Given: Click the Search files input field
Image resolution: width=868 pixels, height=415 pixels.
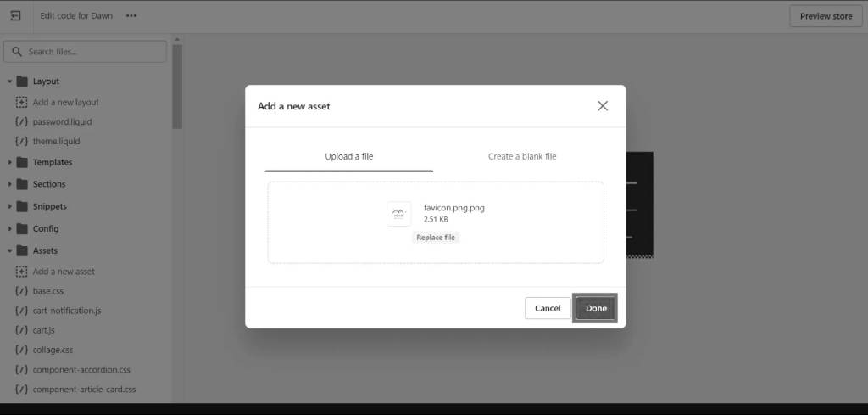Looking at the screenshot, I should click(x=86, y=52).
